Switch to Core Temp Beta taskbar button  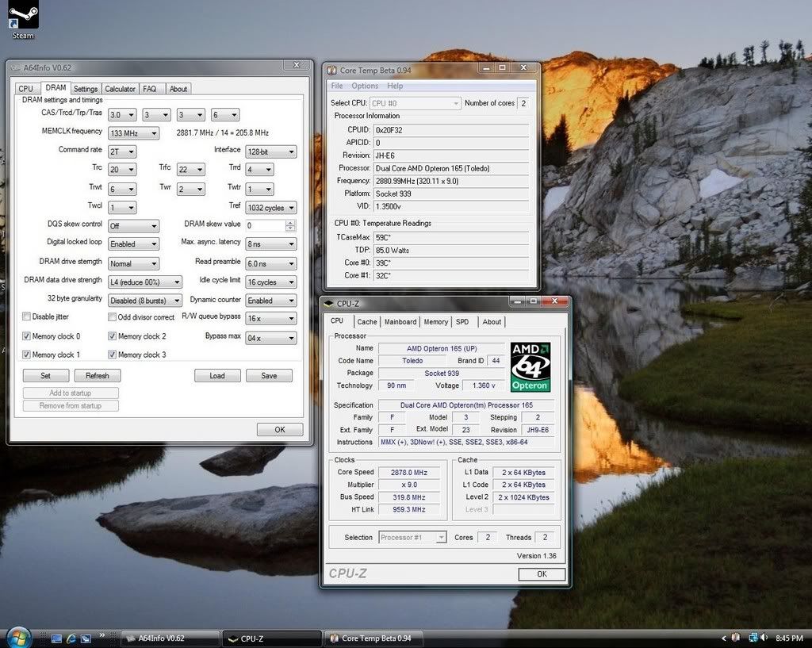click(x=373, y=638)
